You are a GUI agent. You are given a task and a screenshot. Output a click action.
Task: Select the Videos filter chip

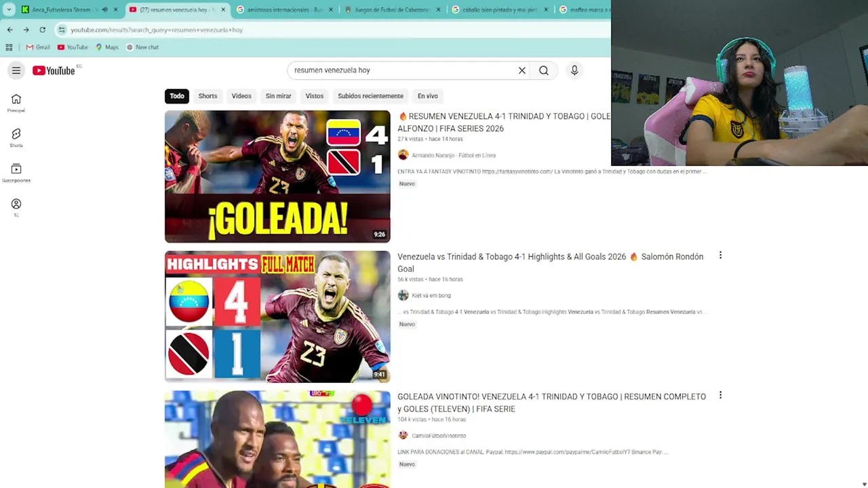click(241, 96)
